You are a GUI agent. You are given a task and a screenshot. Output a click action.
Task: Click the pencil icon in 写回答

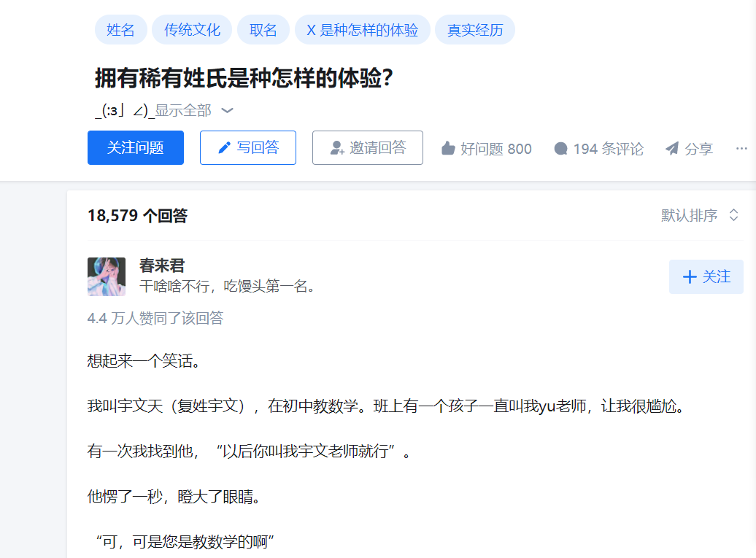point(224,148)
